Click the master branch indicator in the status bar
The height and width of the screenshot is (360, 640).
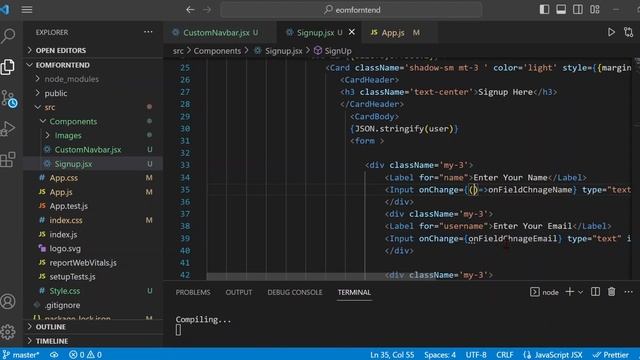[x=21, y=355]
